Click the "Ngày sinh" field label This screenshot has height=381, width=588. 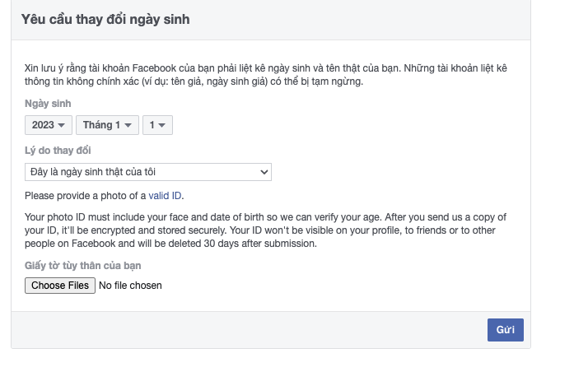tap(48, 104)
